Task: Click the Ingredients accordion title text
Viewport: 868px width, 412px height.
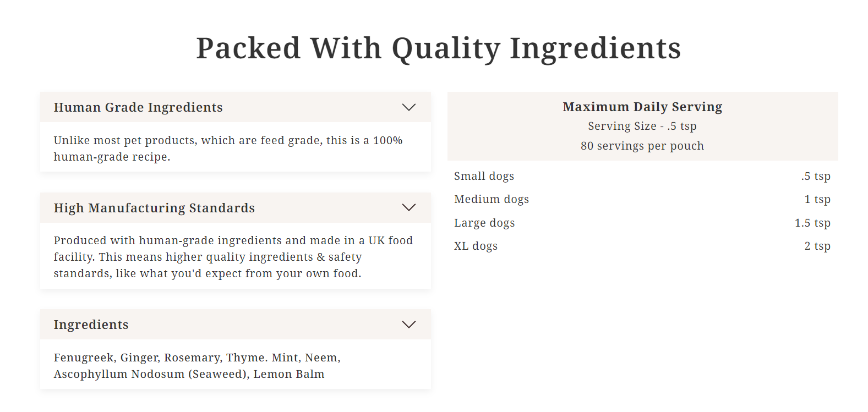Action: (91, 325)
